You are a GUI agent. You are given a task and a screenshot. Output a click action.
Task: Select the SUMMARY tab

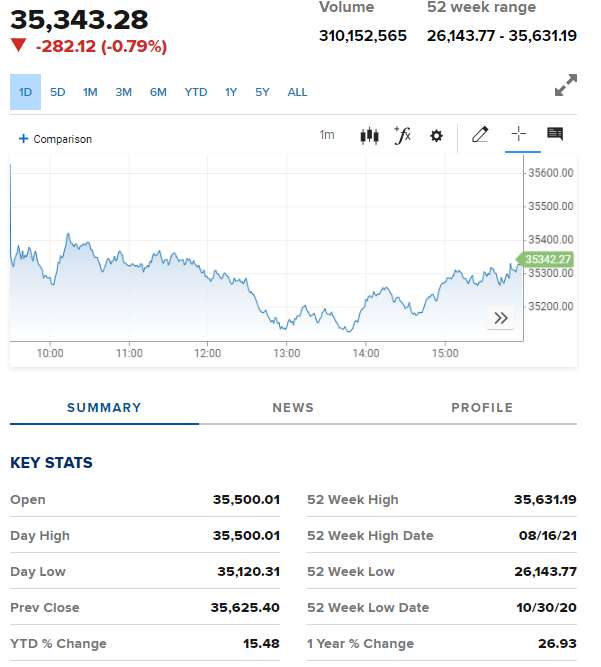(104, 408)
